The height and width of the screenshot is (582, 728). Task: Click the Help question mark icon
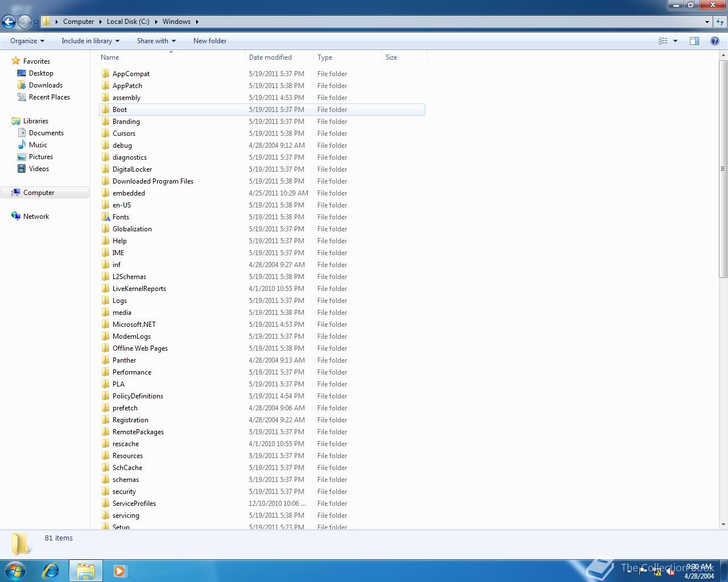click(x=715, y=41)
